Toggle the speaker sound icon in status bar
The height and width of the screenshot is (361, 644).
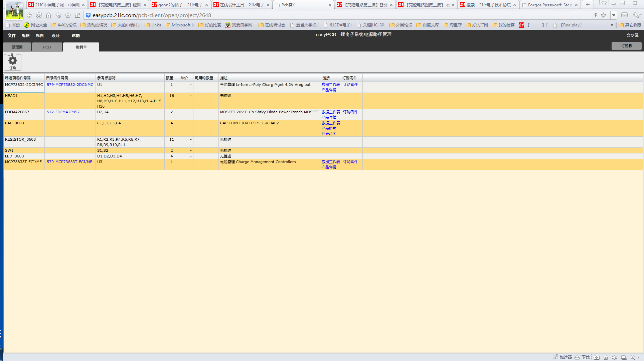click(615, 357)
